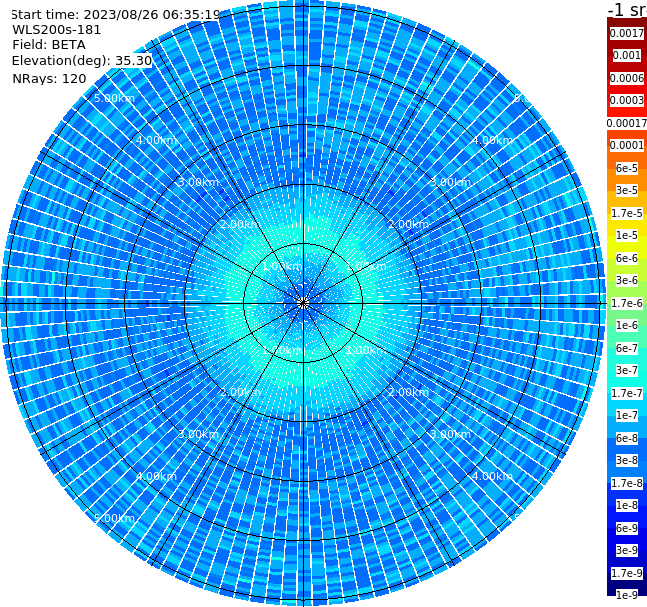Click the 5.00km range label in southwest quadrant

pos(114,518)
